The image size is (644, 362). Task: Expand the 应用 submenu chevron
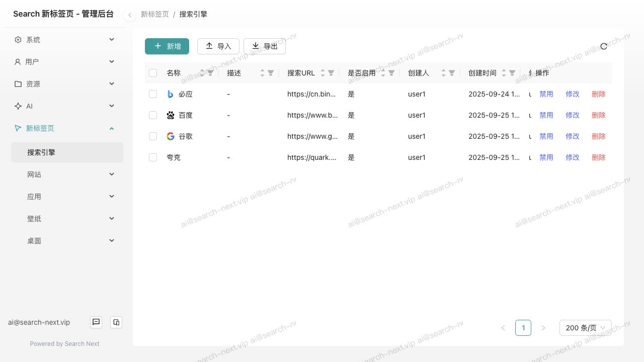pos(112,196)
